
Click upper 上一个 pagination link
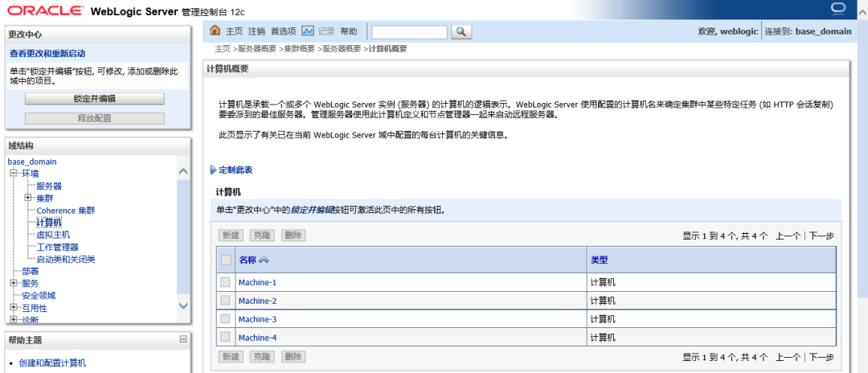(x=788, y=236)
